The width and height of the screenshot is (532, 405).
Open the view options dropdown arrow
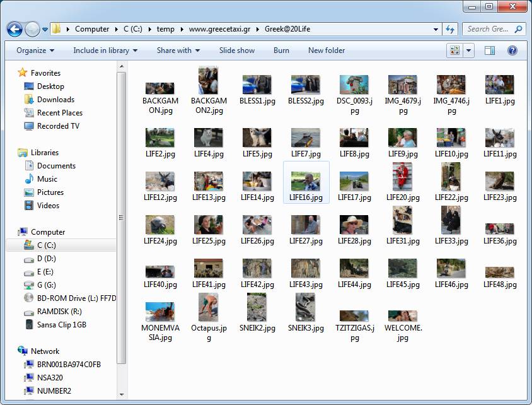(468, 50)
